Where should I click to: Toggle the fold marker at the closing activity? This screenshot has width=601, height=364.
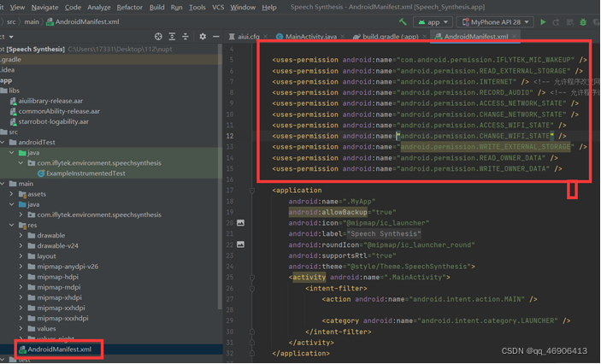(x=252, y=342)
